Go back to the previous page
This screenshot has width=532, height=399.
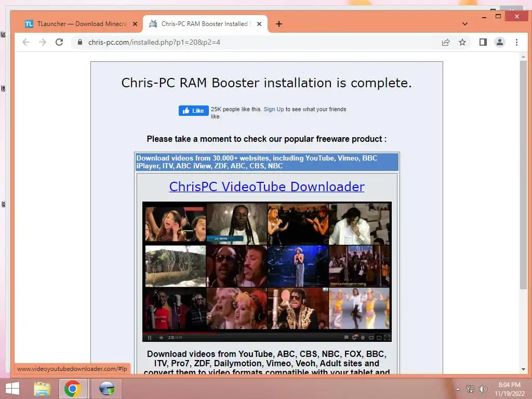[x=26, y=42]
